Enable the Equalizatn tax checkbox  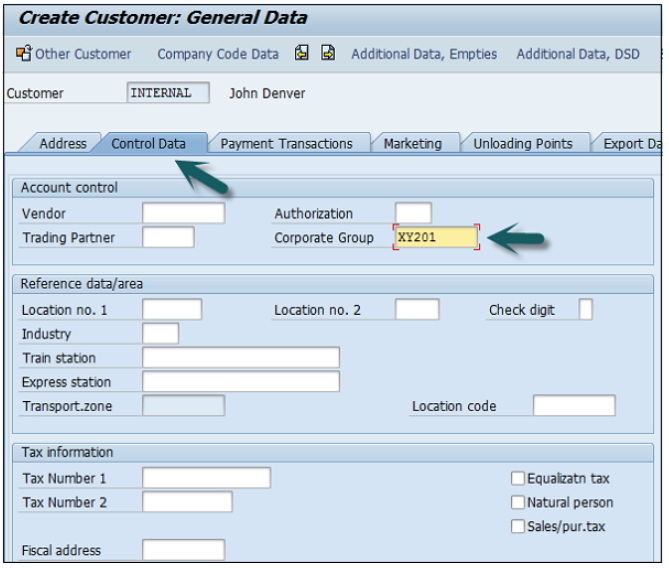(x=518, y=479)
